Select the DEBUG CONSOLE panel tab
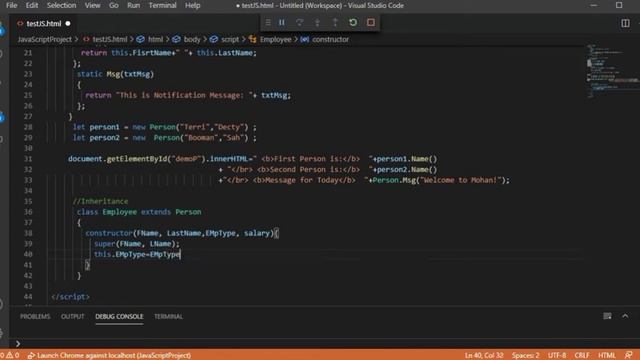640x360 pixels. 119,316
